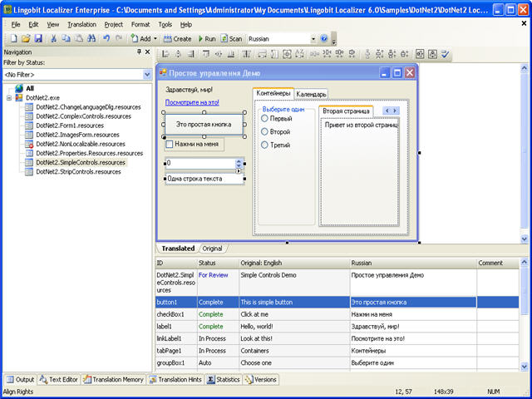This screenshot has width=532, height=399.
Task: Click the Undo arrow icon
Action: (106, 39)
